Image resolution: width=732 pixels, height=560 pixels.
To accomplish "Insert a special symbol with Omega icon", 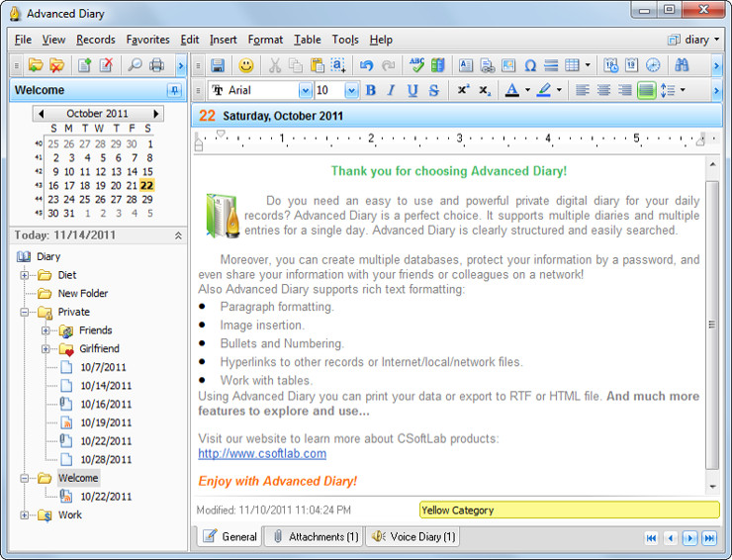I will pos(530,65).
